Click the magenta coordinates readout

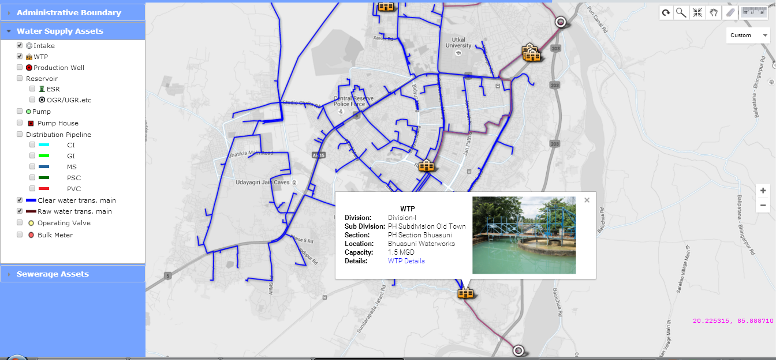click(x=733, y=321)
